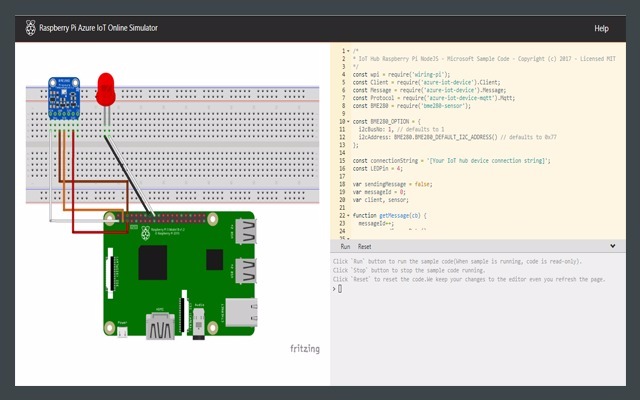This screenshot has height=400, width=640.
Task: Click the Raspberry Pi logo in header
Action: [x=32, y=28]
